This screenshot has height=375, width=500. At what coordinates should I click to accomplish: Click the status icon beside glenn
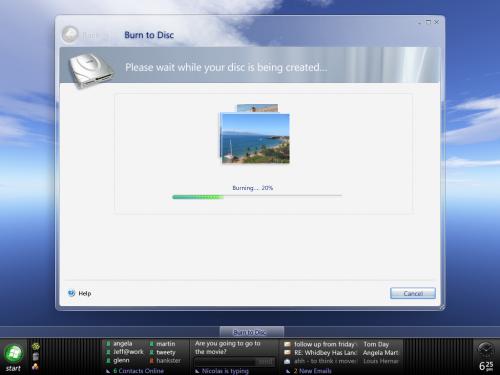click(108, 360)
